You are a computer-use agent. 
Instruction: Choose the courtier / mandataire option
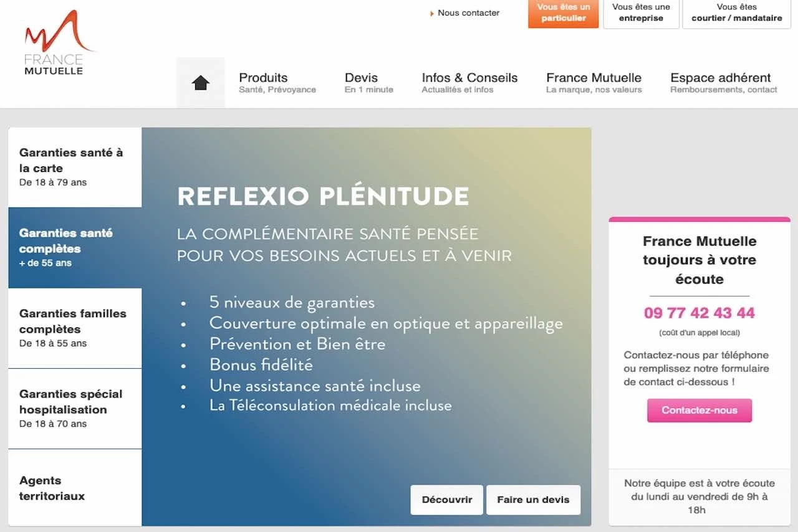pos(736,13)
